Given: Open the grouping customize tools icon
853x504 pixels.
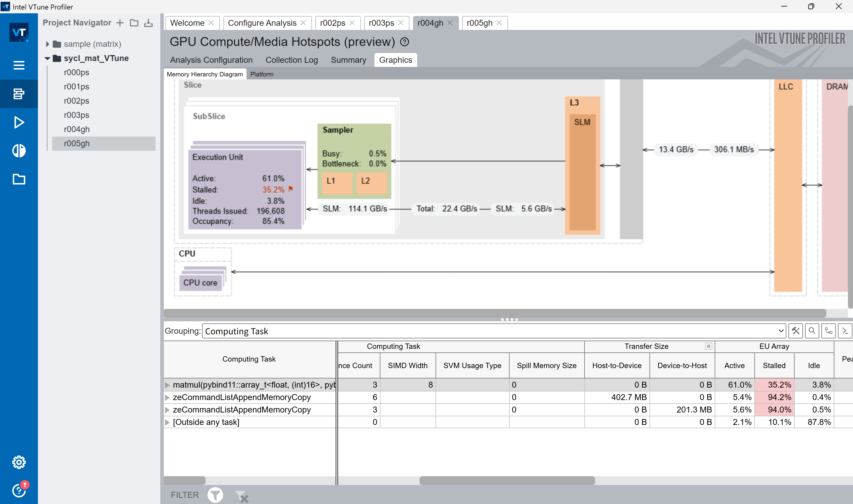Looking at the screenshot, I should (x=796, y=331).
